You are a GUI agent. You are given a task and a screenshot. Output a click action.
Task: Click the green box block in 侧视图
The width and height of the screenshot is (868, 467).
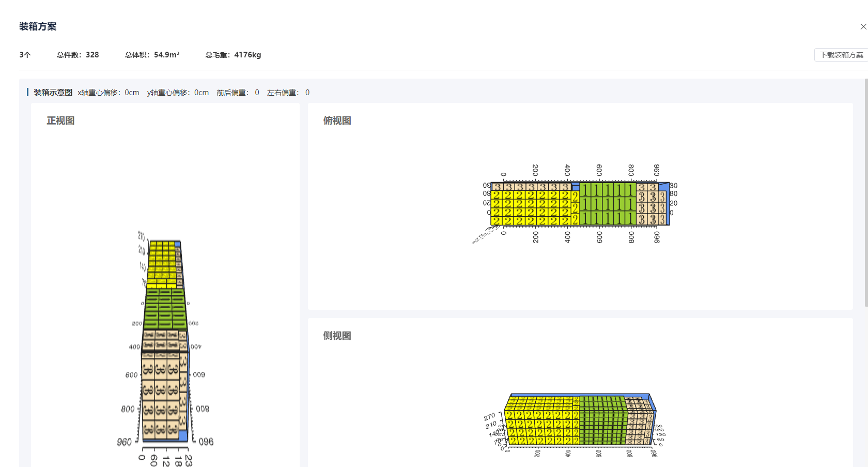tap(602, 421)
